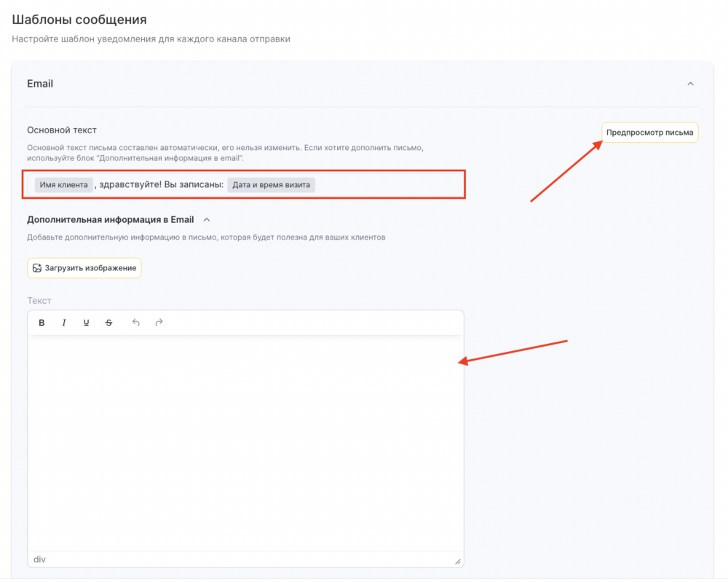Click the Дополнительная информация в Email heading
The height and width of the screenshot is (582, 728).
tap(110, 220)
